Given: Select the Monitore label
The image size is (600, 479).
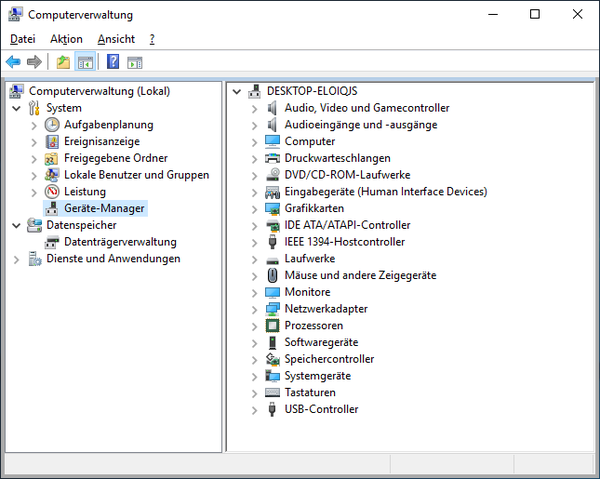Looking at the screenshot, I should [x=307, y=292].
